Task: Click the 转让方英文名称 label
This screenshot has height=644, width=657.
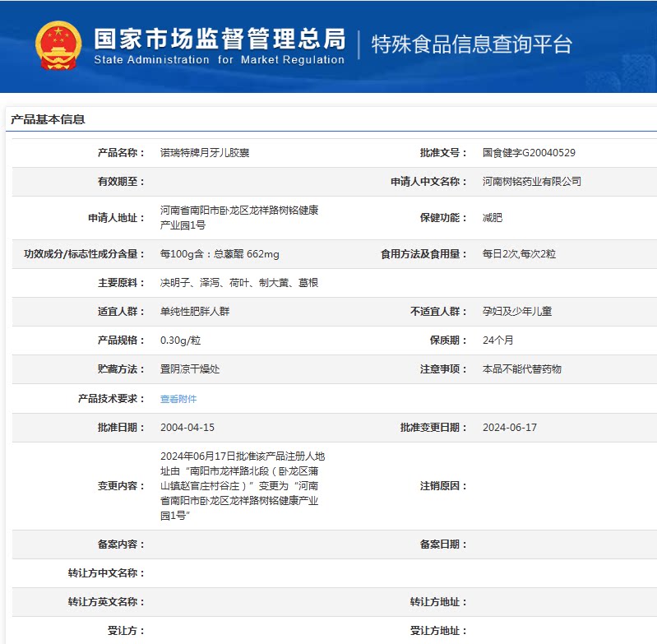Action: click(106, 602)
